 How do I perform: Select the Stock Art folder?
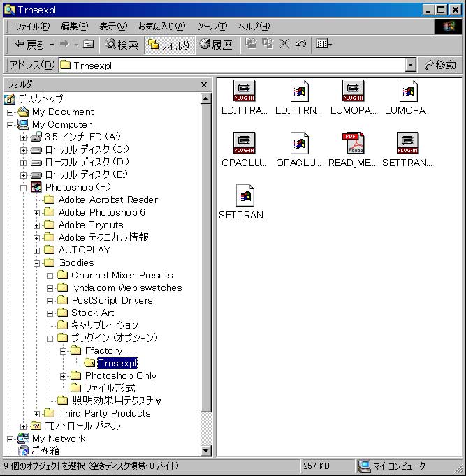click(x=93, y=313)
